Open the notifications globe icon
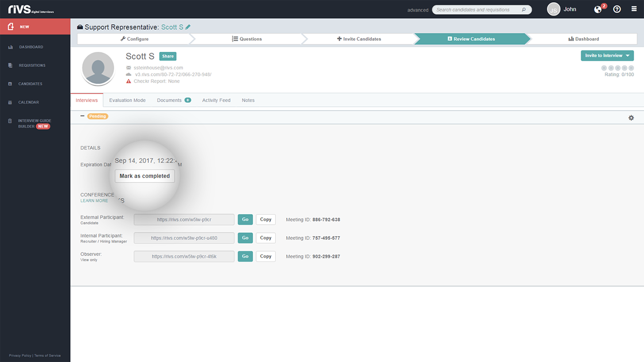The width and height of the screenshot is (644, 362). tap(598, 10)
